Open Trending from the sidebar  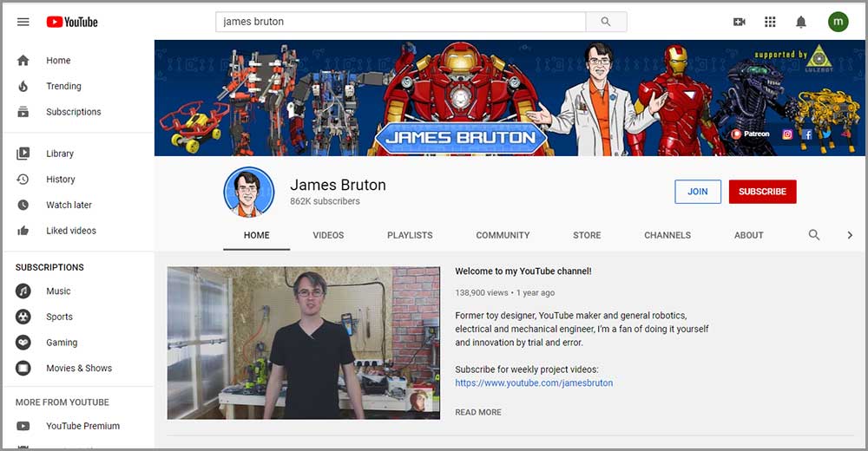(x=63, y=86)
